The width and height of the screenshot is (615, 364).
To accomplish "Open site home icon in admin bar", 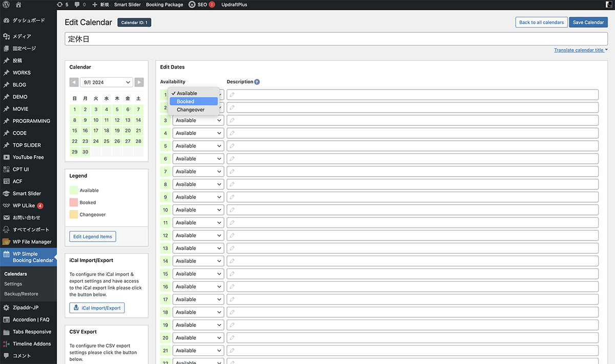I will click(18, 5).
